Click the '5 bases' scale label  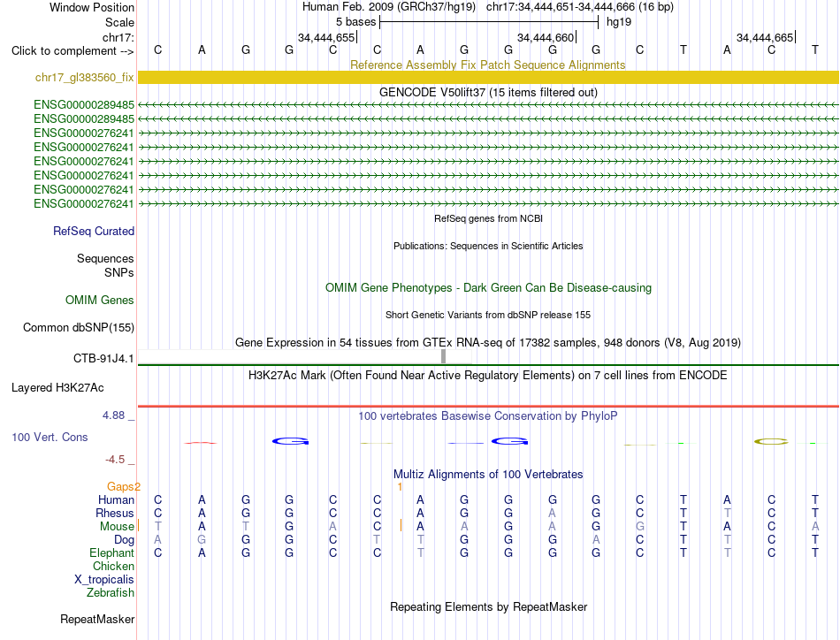355,22
